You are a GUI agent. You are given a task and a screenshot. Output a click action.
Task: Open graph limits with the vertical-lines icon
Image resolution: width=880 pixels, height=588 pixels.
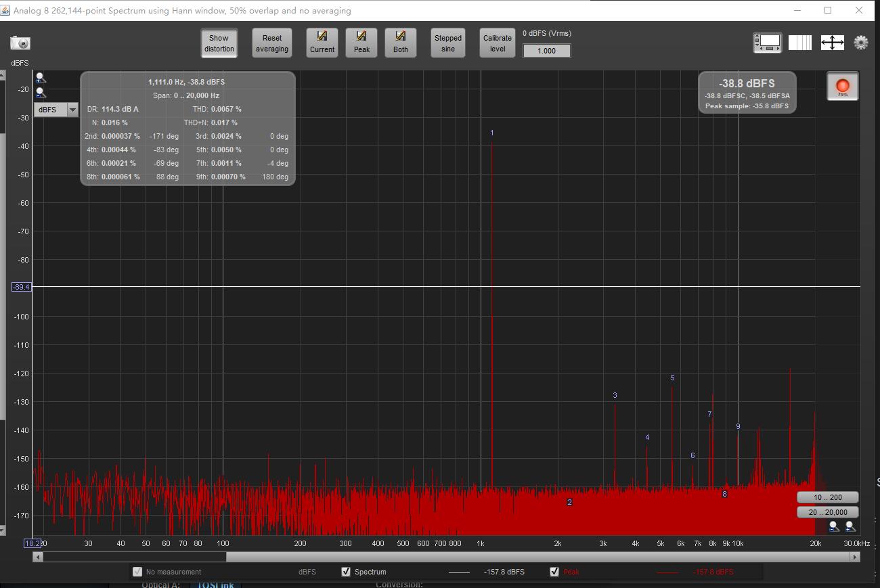coord(800,43)
